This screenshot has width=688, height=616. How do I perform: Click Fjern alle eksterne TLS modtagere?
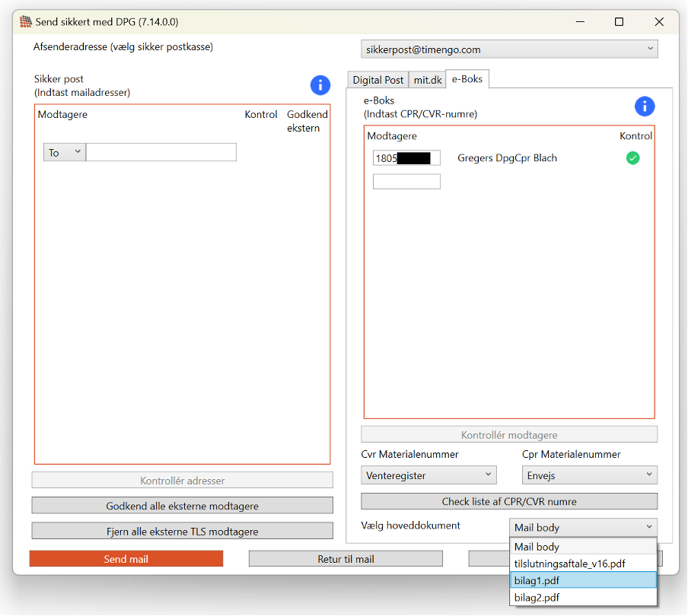pyautogui.click(x=182, y=531)
